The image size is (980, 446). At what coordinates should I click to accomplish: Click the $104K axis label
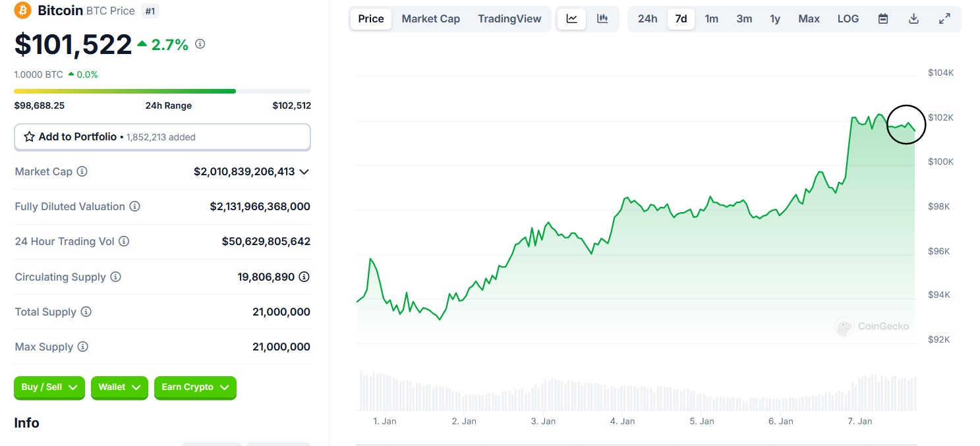point(941,72)
